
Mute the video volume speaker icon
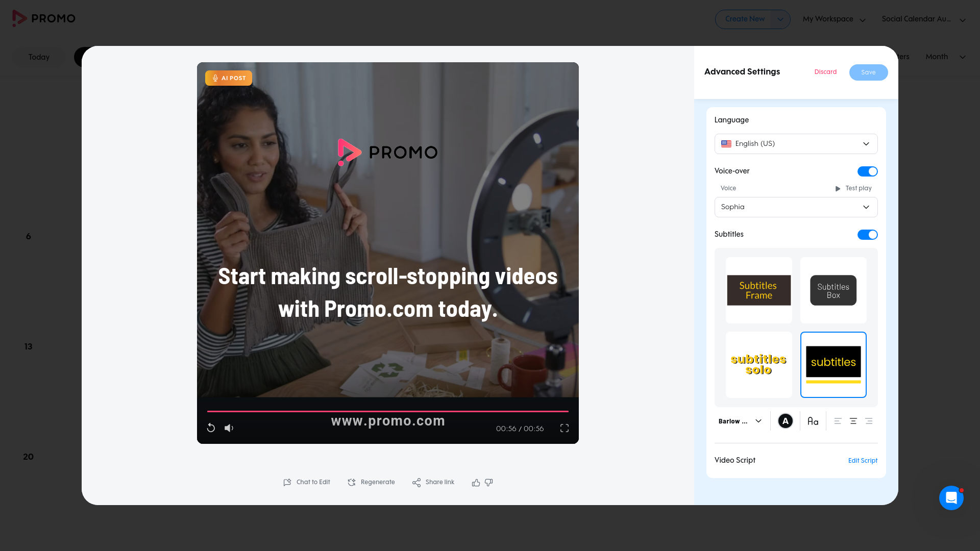[229, 428]
